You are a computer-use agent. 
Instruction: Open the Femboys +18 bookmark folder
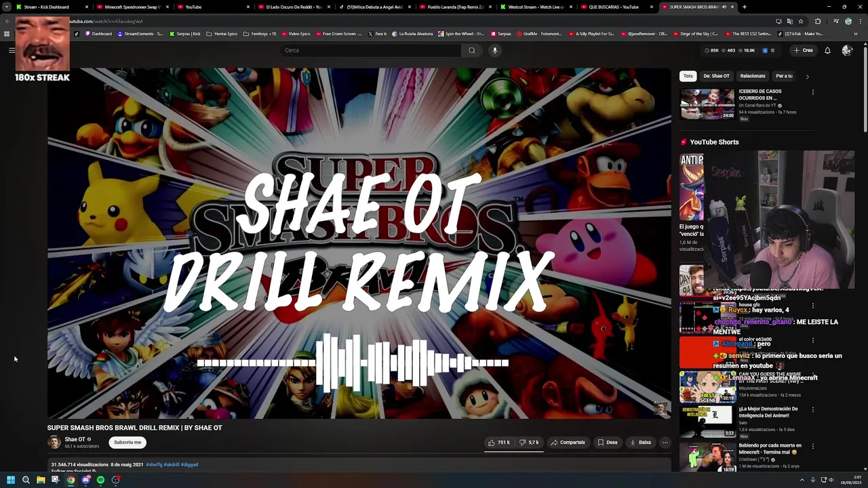[x=260, y=33]
